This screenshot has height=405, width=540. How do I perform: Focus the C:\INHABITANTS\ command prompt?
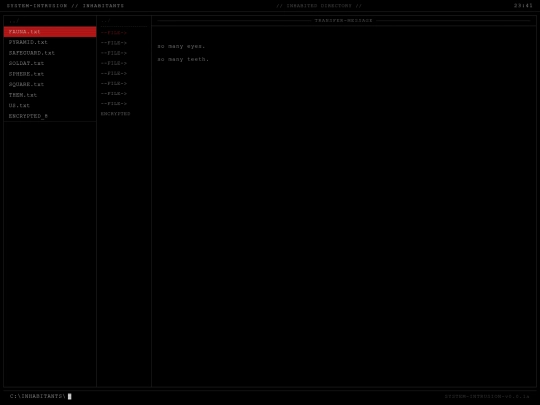coord(40,396)
